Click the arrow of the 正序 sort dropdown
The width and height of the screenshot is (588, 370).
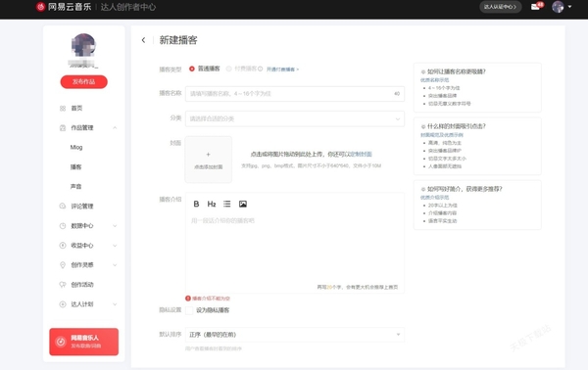tap(398, 335)
